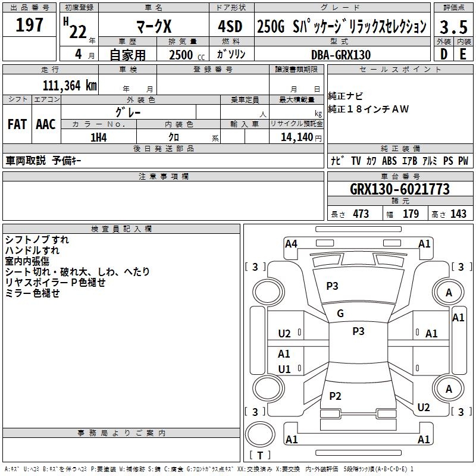Click the AAC air conditioner cell
The image size is (476, 476).
(x=46, y=124)
